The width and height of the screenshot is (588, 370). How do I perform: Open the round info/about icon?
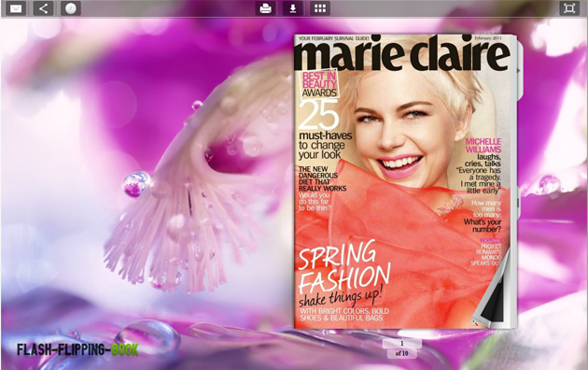71,8
